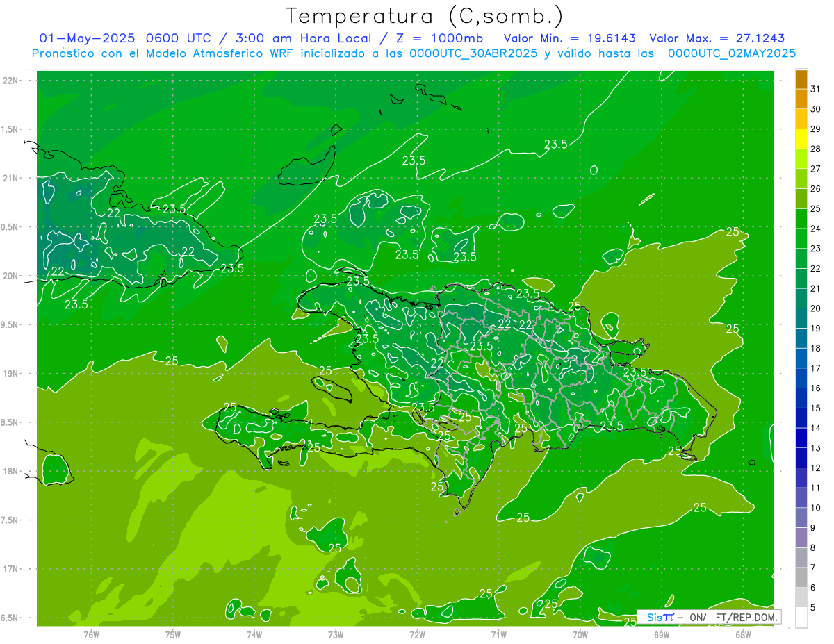Click the colorbar label "13"
This screenshot has width=834, height=644.
[815, 448]
